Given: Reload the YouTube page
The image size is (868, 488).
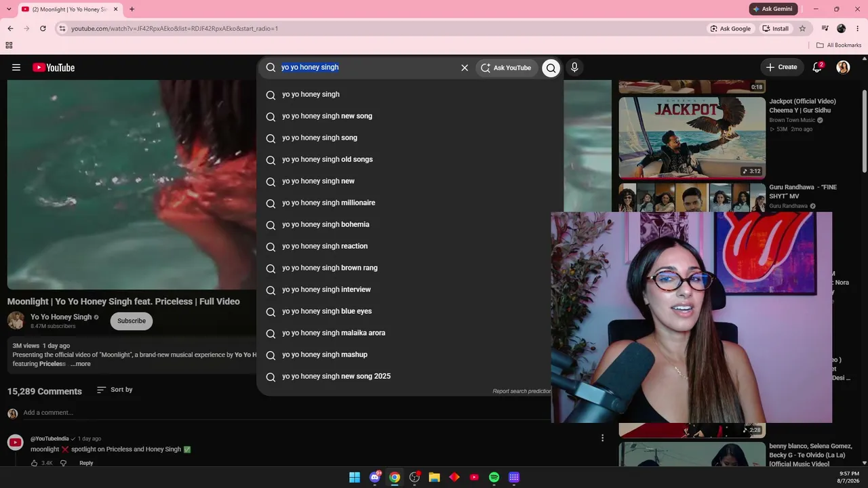Looking at the screenshot, I should (43, 28).
